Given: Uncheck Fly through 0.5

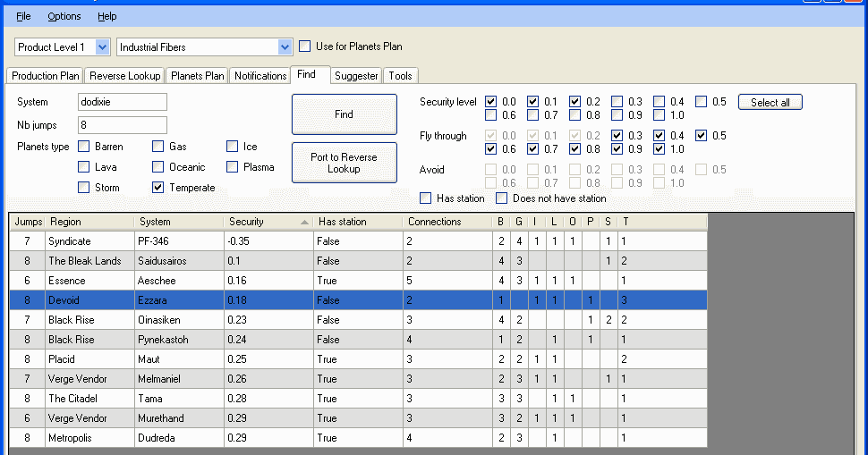Looking at the screenshot, I should tap(701, 136).
